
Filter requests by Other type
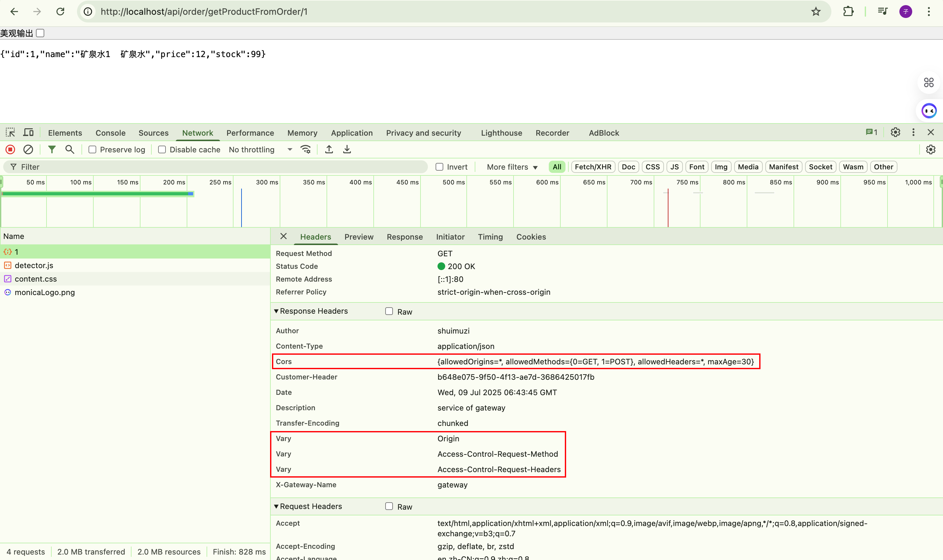pyautogui.click(x=883, y=167)
